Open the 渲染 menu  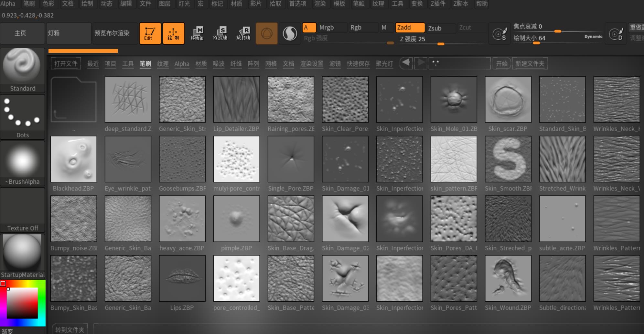click(x=320, y=4)
